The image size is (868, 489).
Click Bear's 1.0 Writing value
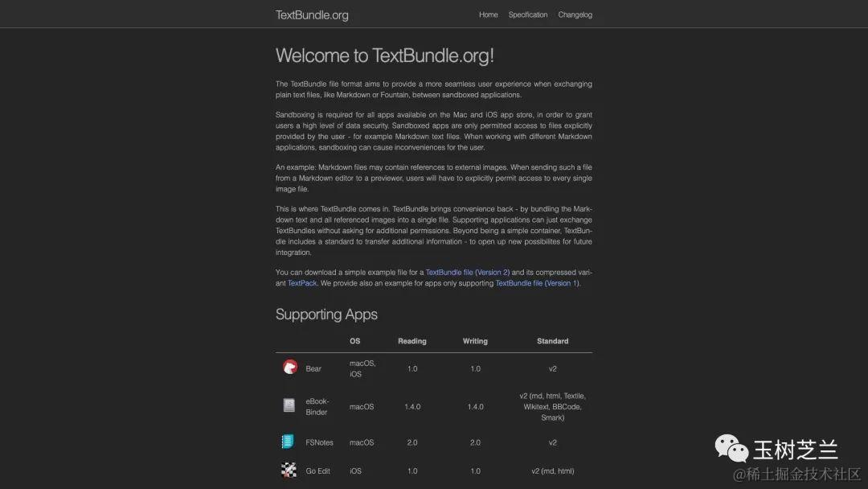point(476,369)
